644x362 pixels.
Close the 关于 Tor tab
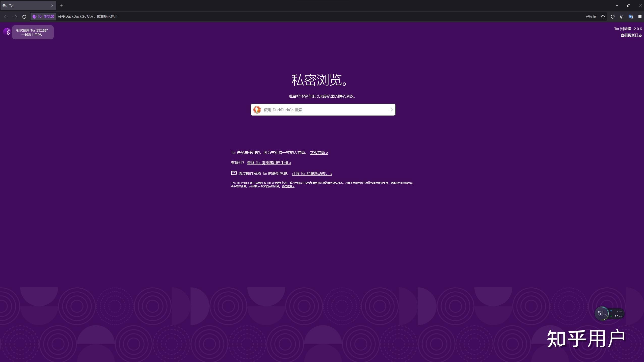pyautogui.click(x=52, y=6)
